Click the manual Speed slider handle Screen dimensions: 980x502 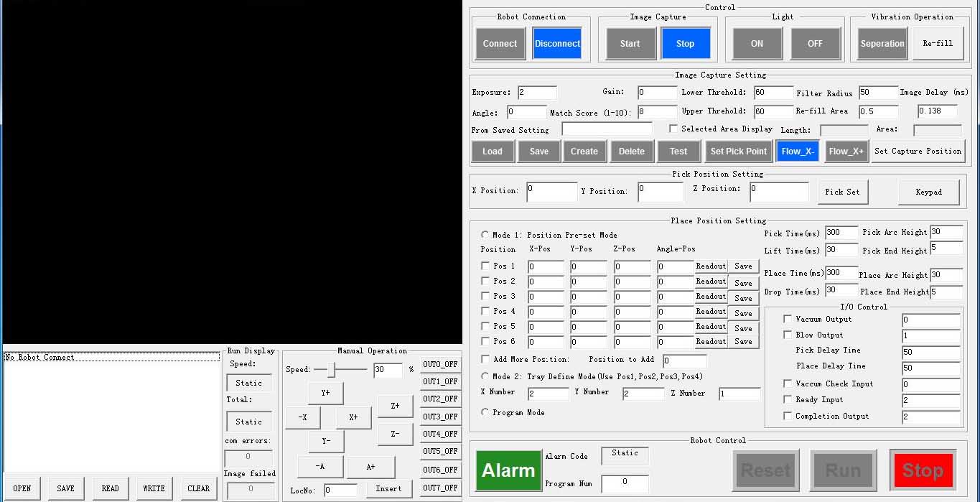pos(331,370)
